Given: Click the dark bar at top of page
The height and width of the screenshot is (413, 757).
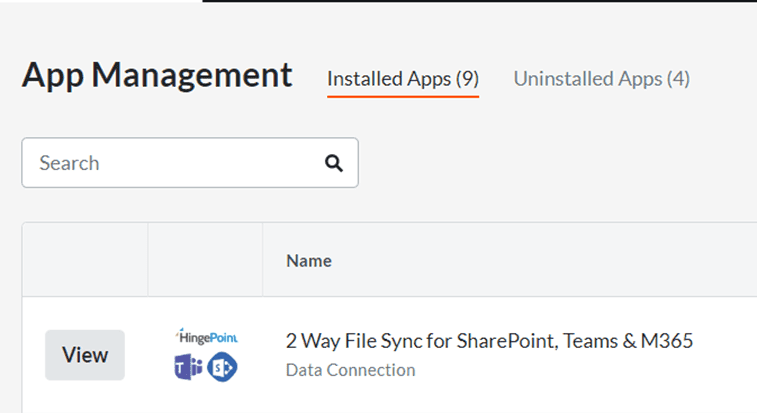Looking at the screenshot, I should [478, 1].
